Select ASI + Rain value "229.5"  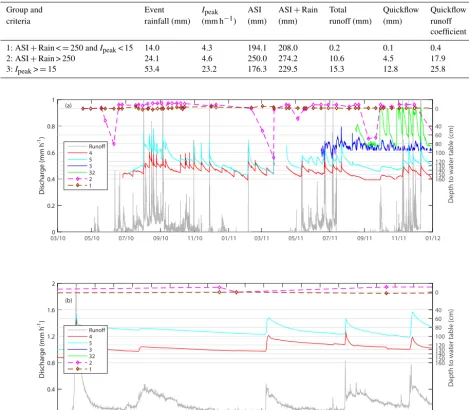(x=288, y=69)
